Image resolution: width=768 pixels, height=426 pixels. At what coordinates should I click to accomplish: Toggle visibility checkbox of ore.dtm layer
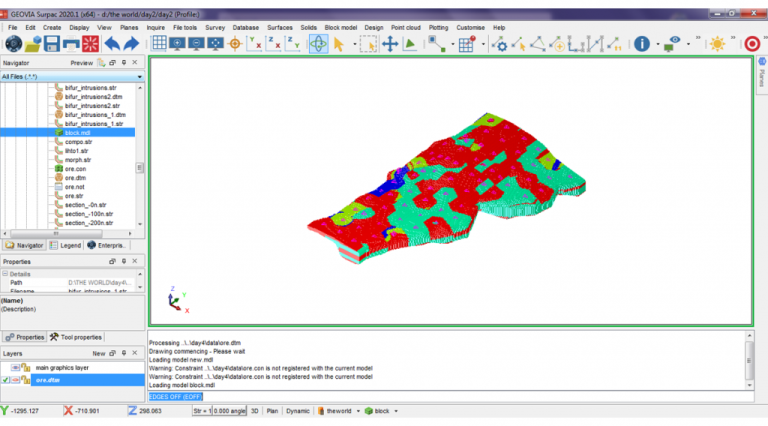tap(7, 380)
